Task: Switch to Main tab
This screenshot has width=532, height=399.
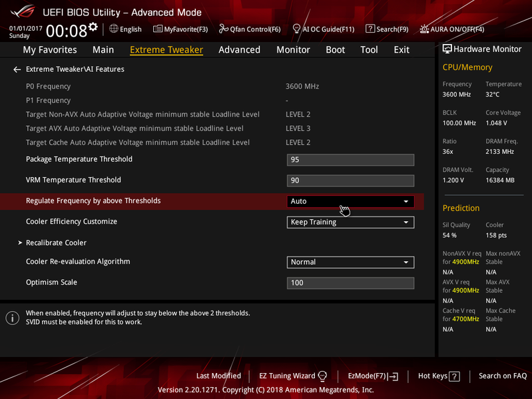Action: pos(103,50)
